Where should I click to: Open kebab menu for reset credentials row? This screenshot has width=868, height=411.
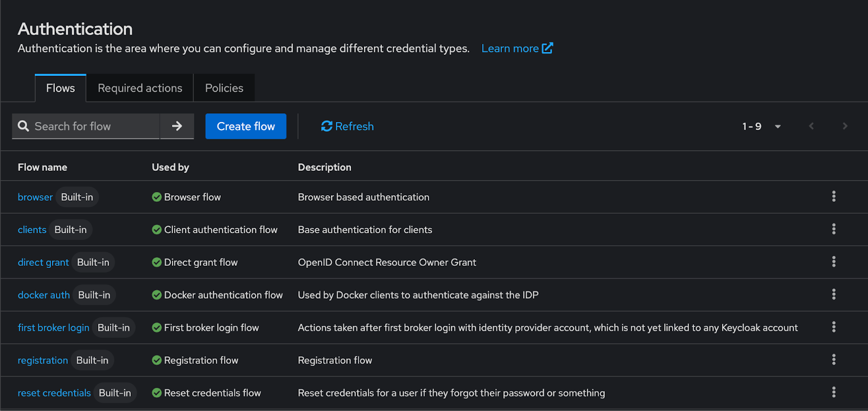[833, 392]
